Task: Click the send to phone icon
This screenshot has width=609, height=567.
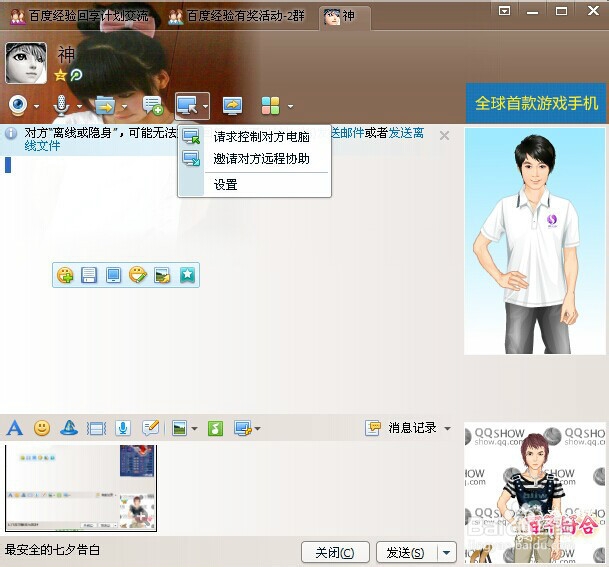Action: tap(113, 275)
